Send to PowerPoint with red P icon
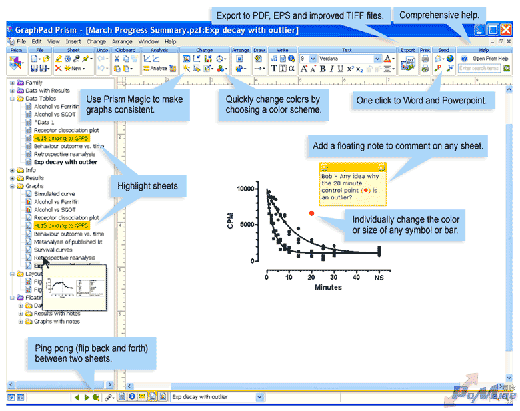Viewport: 520px width, 411px height. click(438, 68)
